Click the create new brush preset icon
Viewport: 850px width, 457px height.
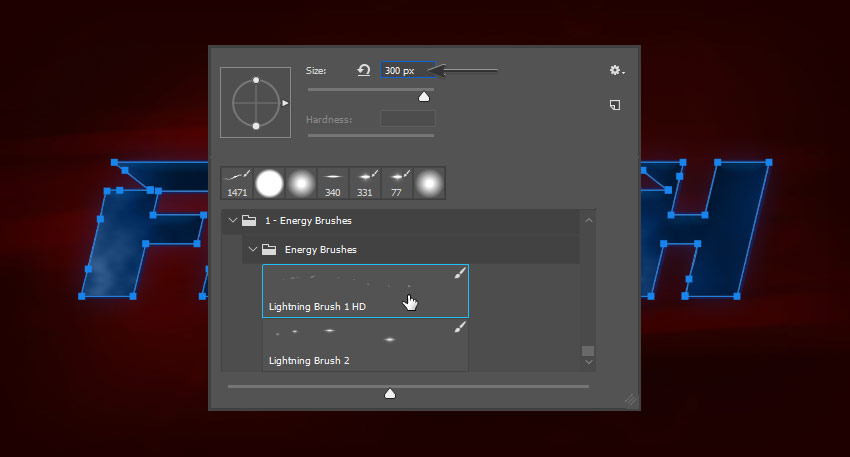(616, 105)
